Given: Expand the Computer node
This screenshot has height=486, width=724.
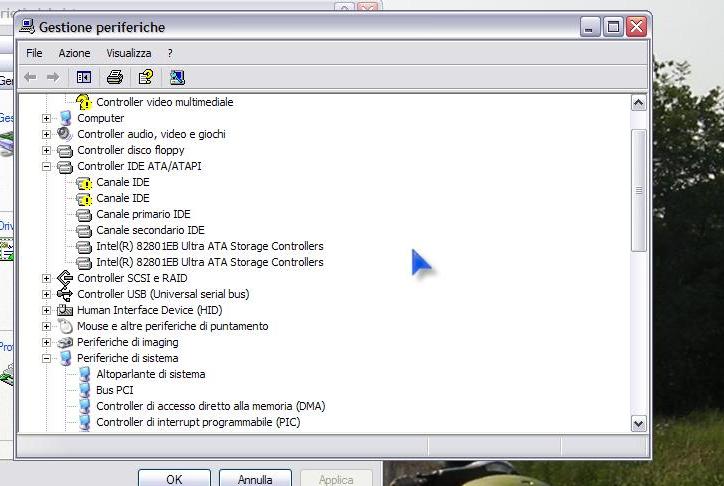Looking at the screenshot, I should (x=46, y=119).
